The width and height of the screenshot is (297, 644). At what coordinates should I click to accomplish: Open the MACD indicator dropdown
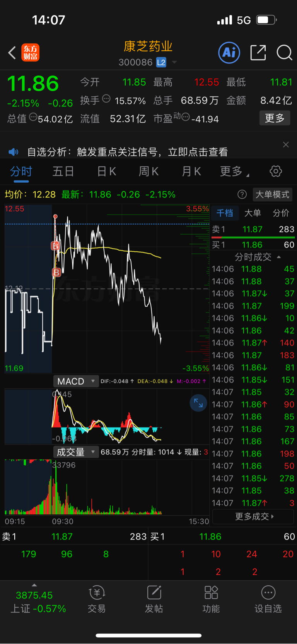pyautogui.click(x=76, y=381)
